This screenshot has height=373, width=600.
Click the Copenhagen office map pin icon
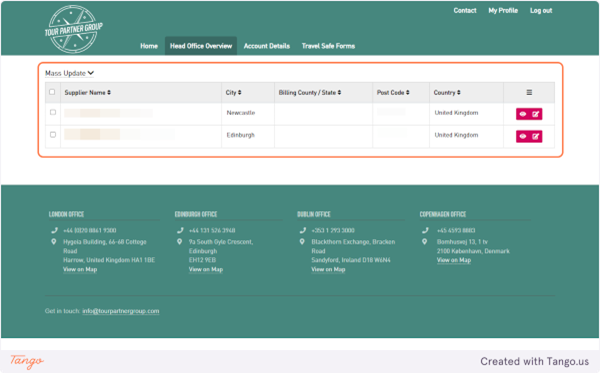pos(424,242)
